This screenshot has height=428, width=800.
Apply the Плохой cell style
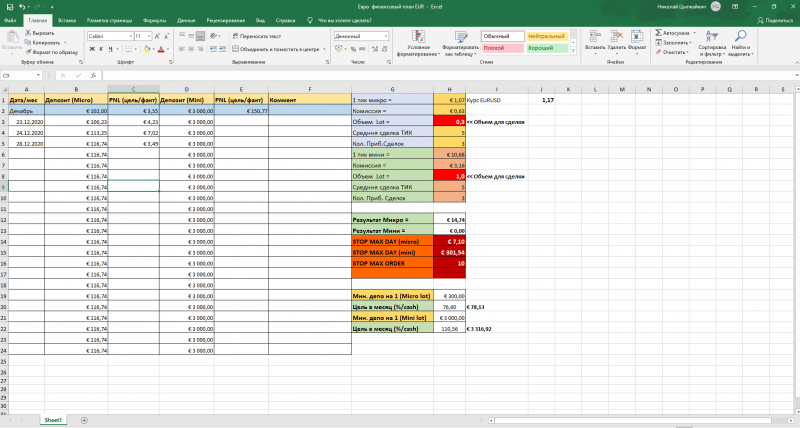coord(503,48)
